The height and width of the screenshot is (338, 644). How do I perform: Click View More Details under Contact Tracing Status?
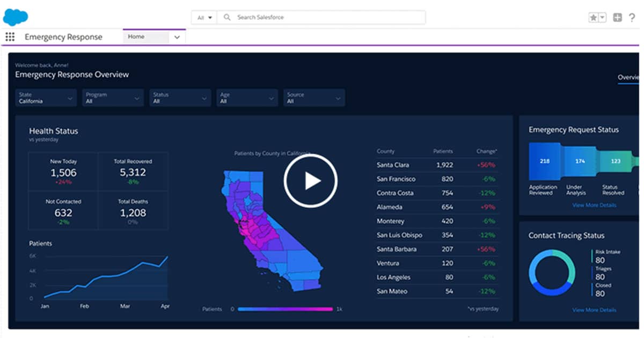594,310
